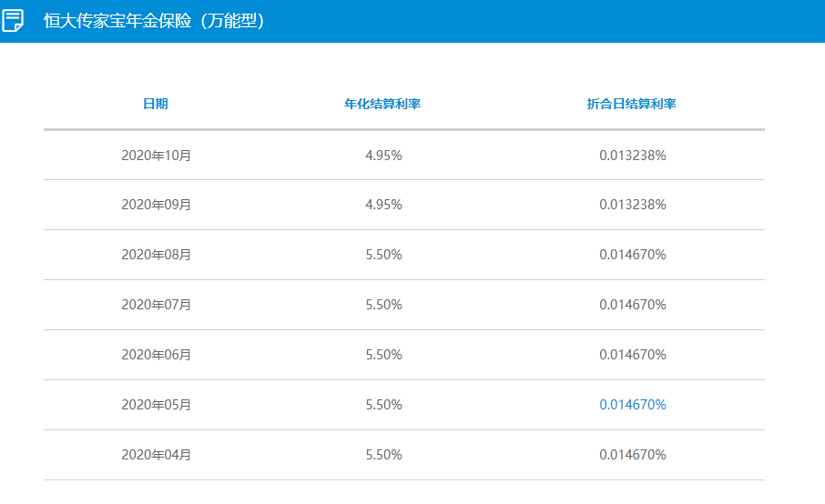Viewport: 825px width, 504px height.
Task: Select the 2020年04月 date cell
Action: (x=157, y=455)
